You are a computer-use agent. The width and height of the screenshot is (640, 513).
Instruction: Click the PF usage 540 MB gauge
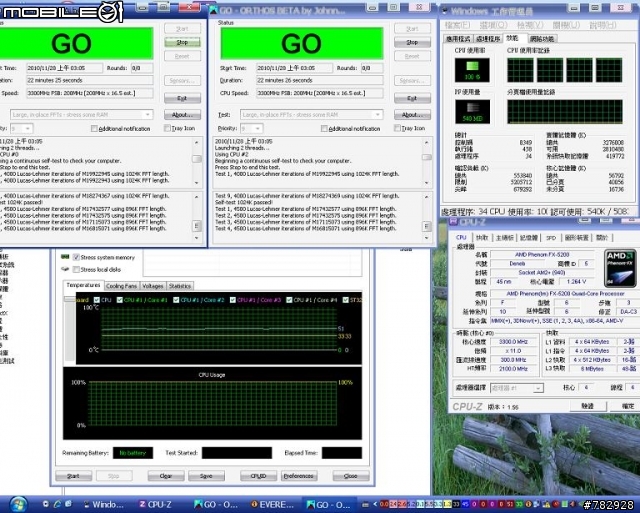click(x=472, y=111)
